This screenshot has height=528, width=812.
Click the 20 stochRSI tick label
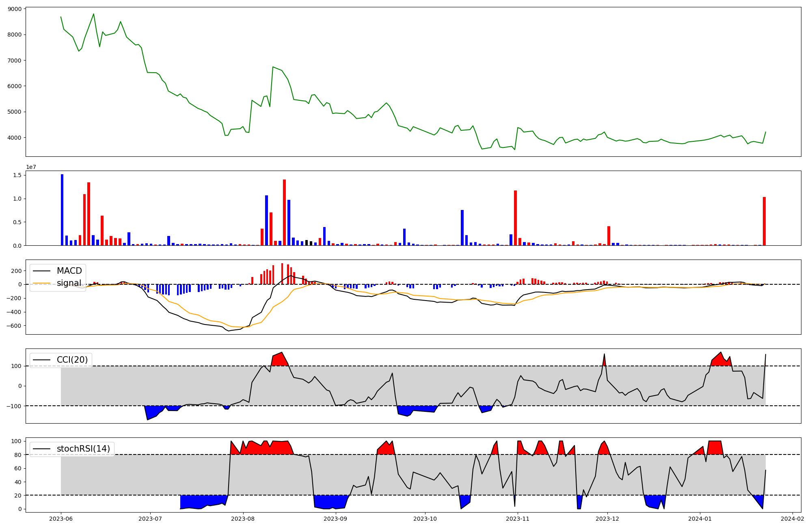pos(18,496)
